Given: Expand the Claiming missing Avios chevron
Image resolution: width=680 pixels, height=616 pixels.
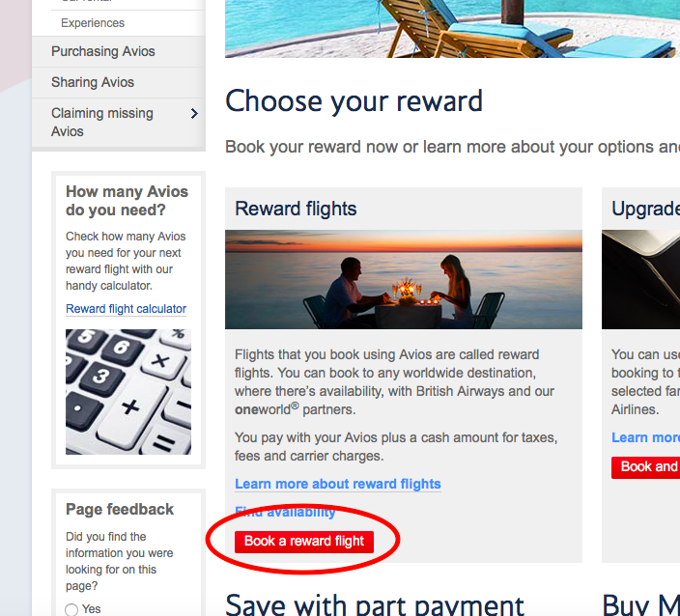Looking at the screenshot, I should pos(194,114).
